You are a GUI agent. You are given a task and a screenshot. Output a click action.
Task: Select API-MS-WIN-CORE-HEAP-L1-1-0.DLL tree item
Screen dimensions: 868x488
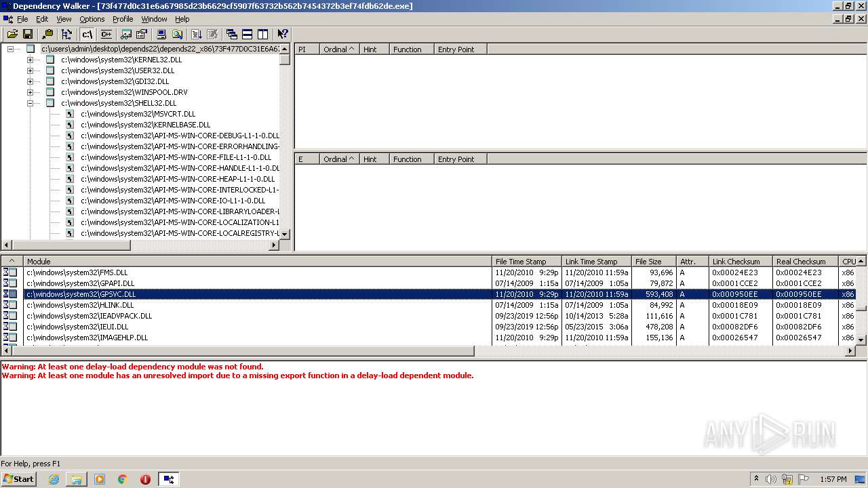coord(178,179)
